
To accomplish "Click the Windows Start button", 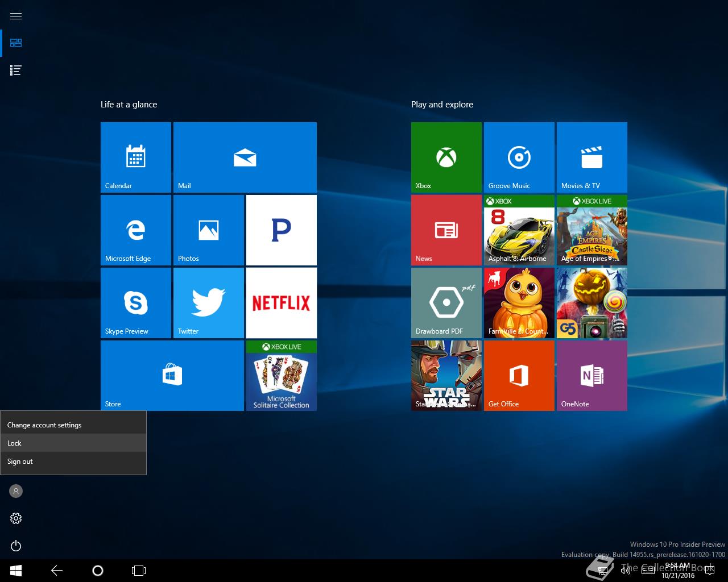I will (x=16, y=571).
